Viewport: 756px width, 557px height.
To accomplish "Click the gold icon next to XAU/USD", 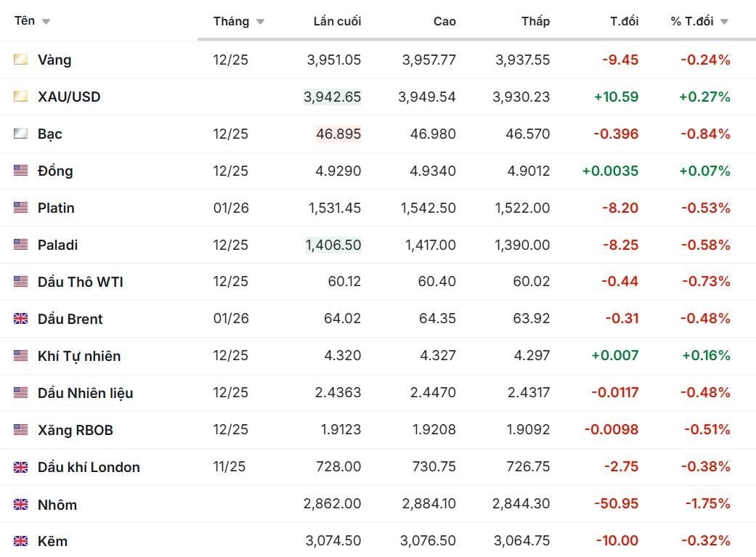I will pos(20,97).
